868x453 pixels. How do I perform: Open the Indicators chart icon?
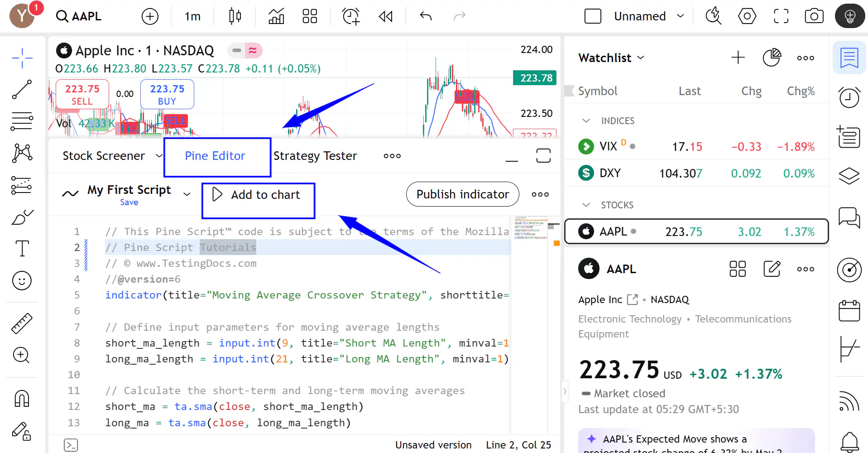coord(276,16)
